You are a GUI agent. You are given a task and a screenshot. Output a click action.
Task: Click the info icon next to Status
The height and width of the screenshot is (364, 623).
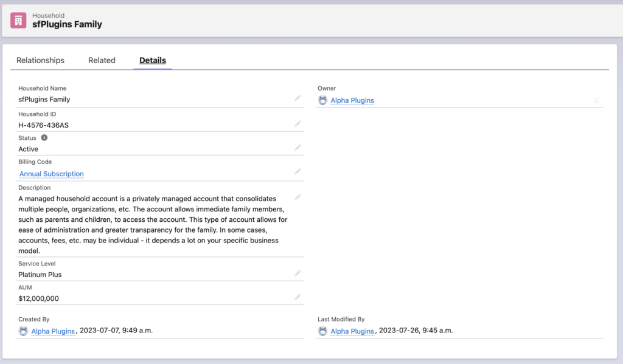click(x=44, y=138)
